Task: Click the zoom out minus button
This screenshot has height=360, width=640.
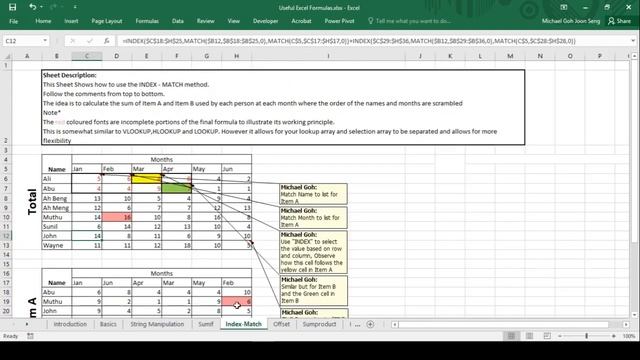Action: tap(560, 336)
